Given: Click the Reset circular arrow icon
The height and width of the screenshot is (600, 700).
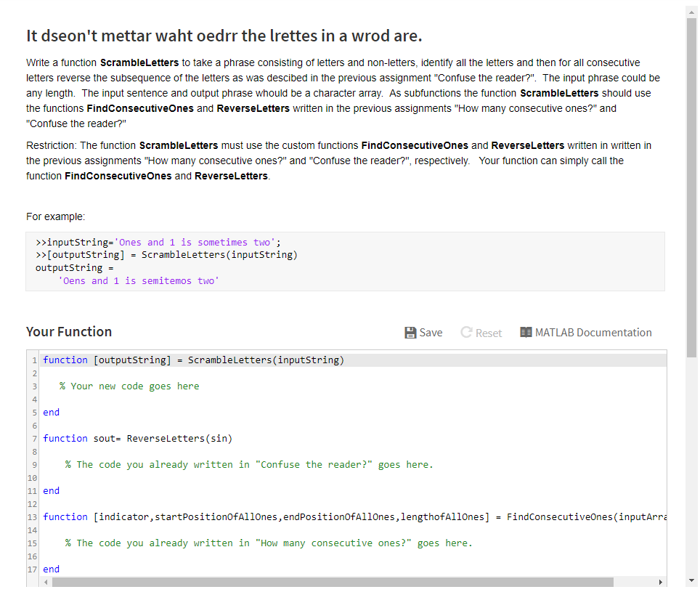Looking at the screenshot, I should [x=465, y=332].
